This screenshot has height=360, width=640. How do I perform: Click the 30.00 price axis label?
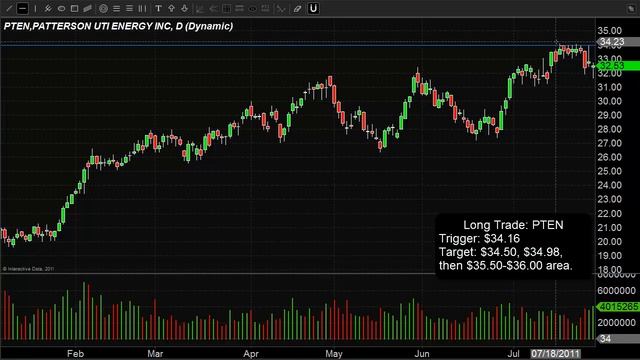609,101
